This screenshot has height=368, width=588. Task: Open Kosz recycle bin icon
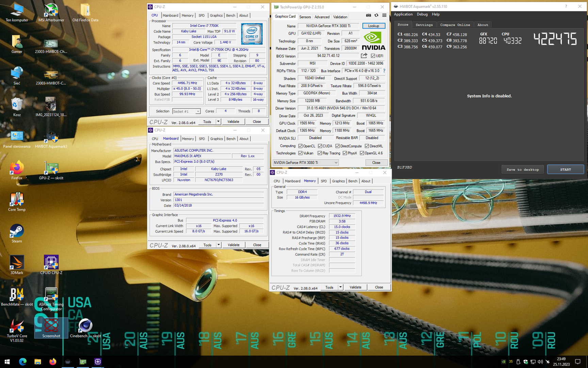point(17,107)
